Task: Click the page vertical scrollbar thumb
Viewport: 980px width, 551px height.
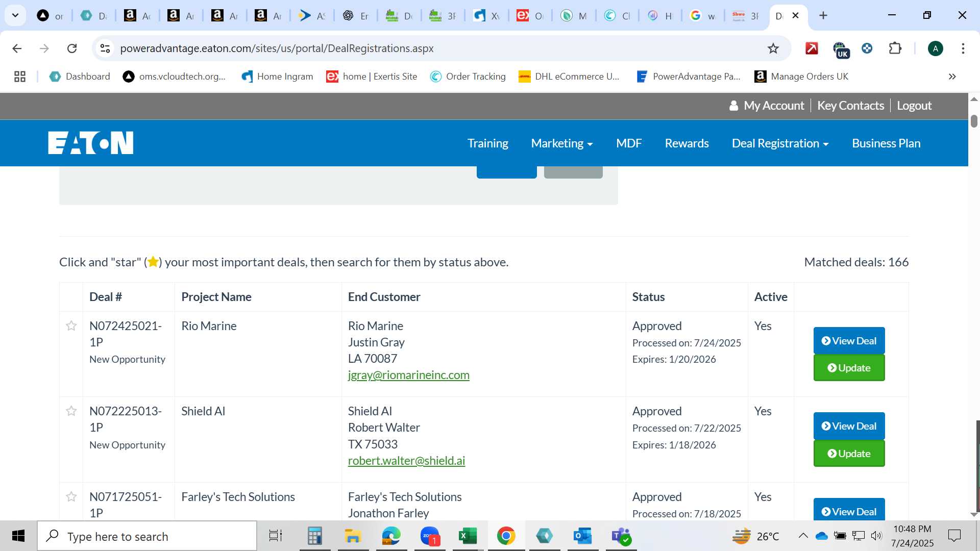Action: (x=974, y=121)
